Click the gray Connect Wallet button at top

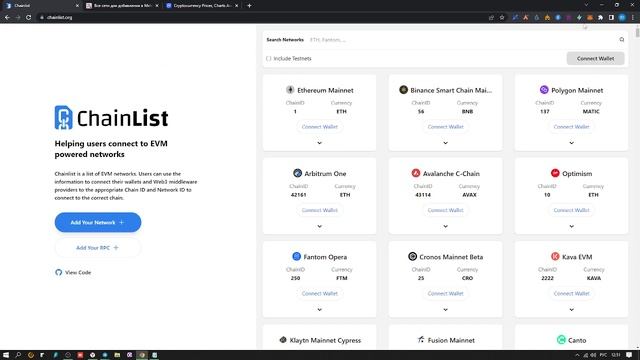(x=596, y=58)
